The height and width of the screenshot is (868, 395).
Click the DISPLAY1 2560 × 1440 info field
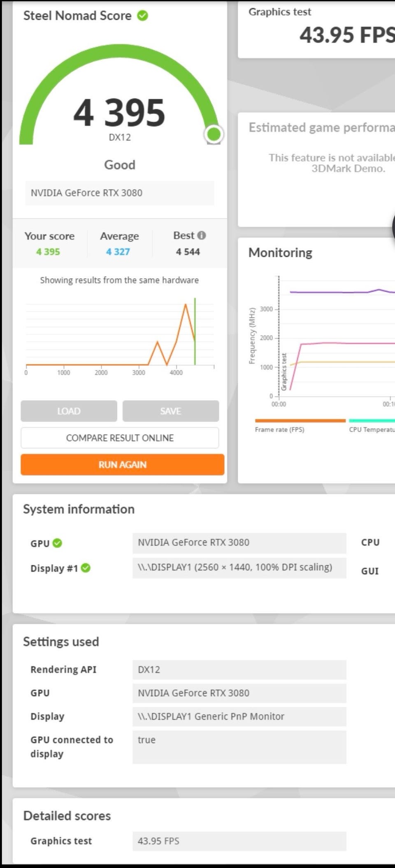(x=239, y=568)
